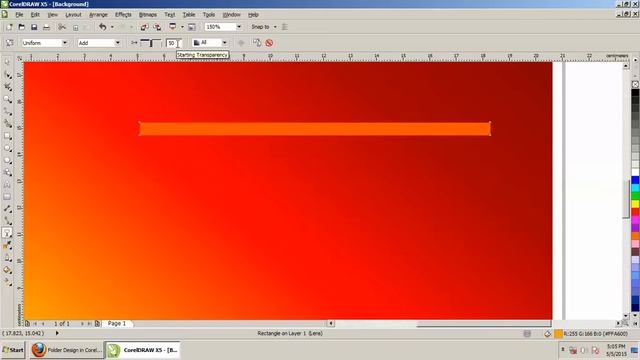The height and width of the screenshot is (360, 640).
Task: Click the Add page button before Page 1
Action: click(x=27, y=323)
